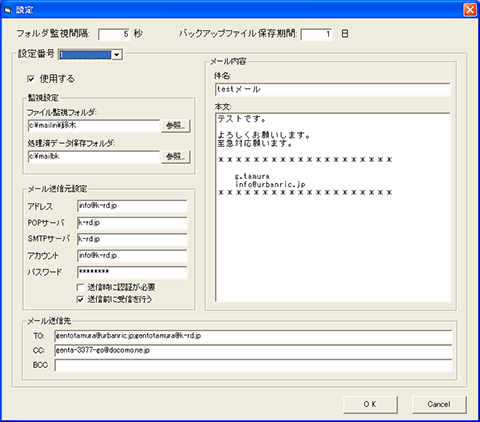Click the TO recipients field
This screenshot has width=480, height=422.
point(253,336)
